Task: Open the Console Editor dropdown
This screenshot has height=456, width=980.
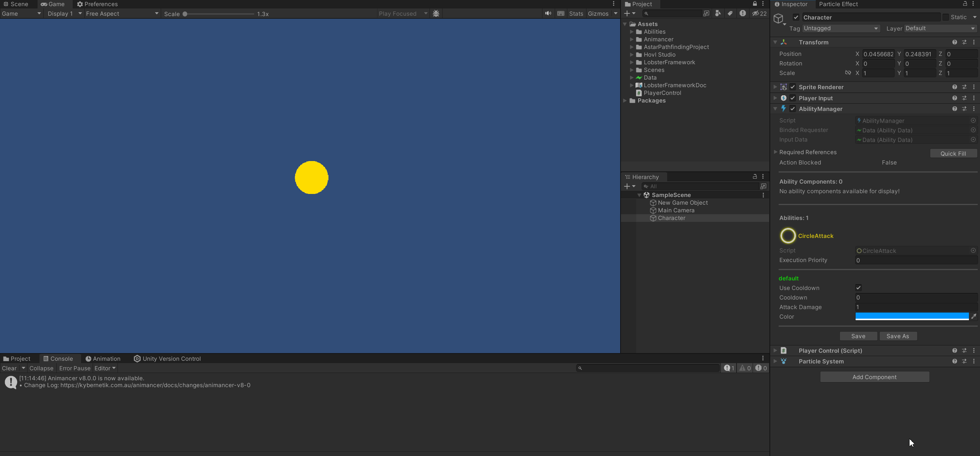Action: point(105,368)
